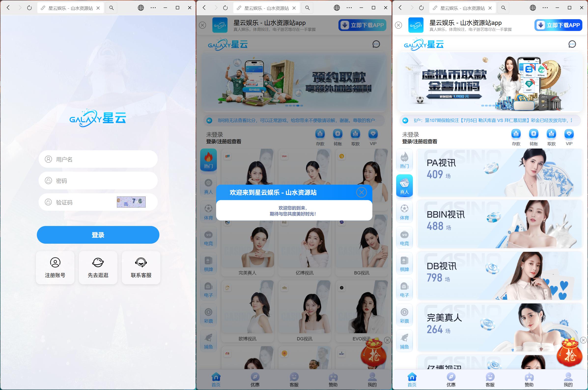Tap the 存款 deposit icon
This screenshot has width=588, height=390.
(320, 134)
